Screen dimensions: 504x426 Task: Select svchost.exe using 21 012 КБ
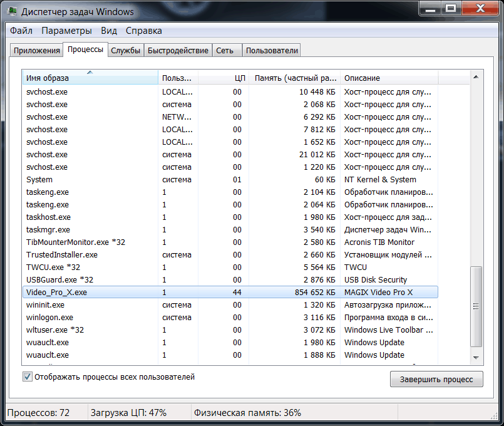point(230,154)
